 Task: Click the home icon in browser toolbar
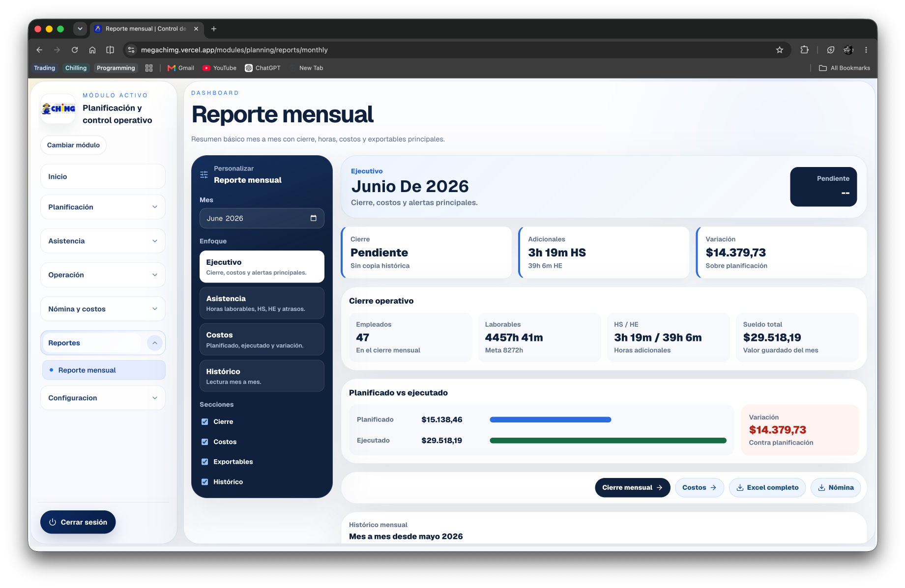pyautogui.click(x=92, y=50)
